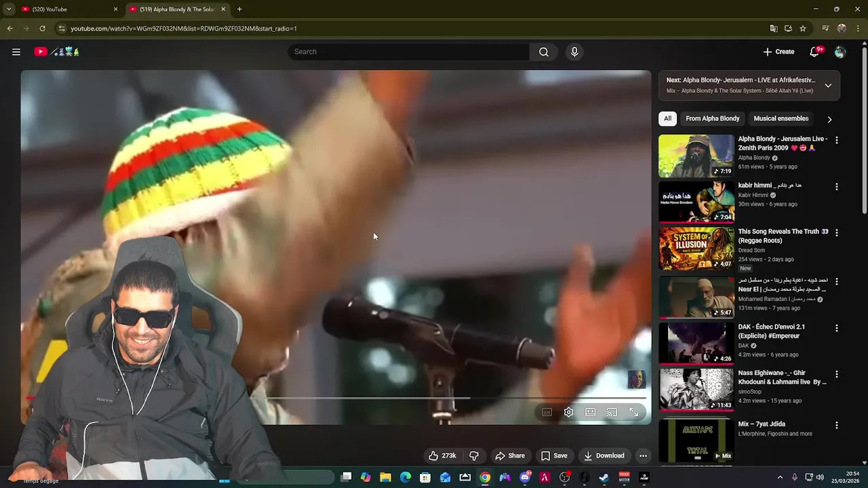Dislike the video

point(474,455)
